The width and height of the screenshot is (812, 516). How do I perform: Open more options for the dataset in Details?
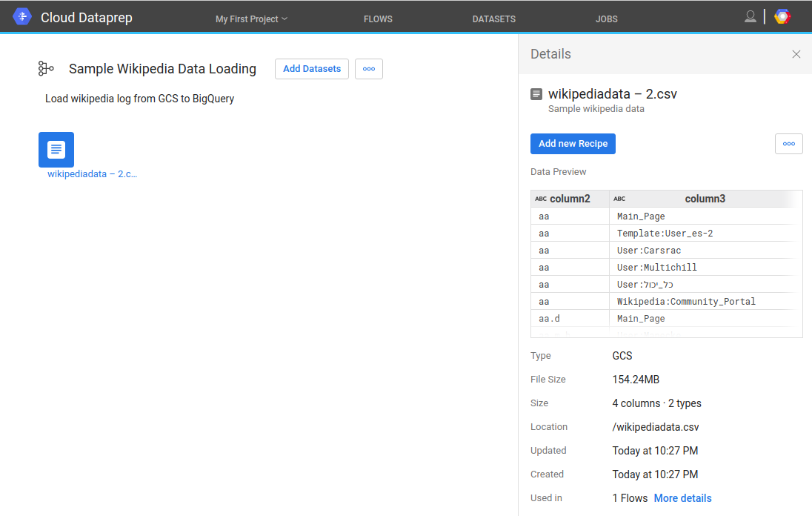pos(789,144)
